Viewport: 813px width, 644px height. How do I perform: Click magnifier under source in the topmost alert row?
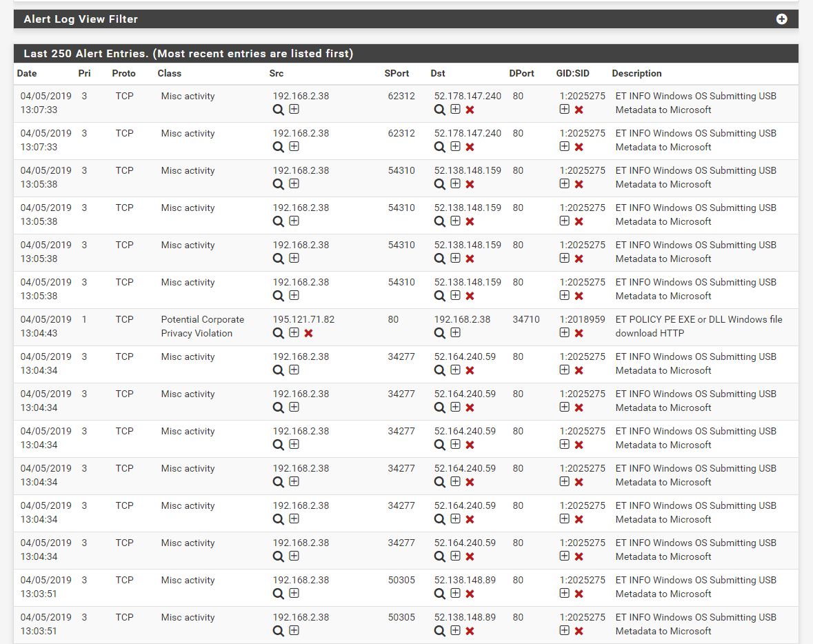[278, 110]
